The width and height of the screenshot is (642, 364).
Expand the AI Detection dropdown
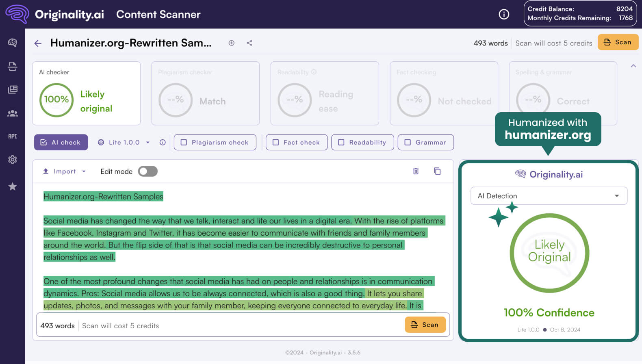tap(549, 196)
